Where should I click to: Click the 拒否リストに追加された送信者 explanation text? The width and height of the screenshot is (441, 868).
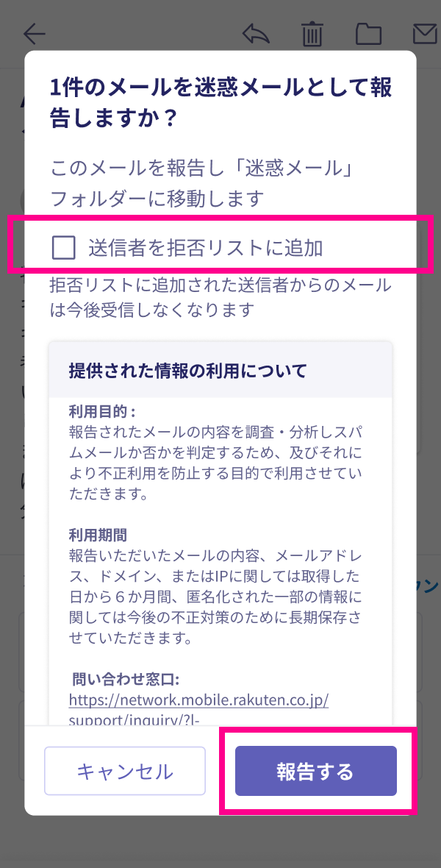tap(220, 298)
